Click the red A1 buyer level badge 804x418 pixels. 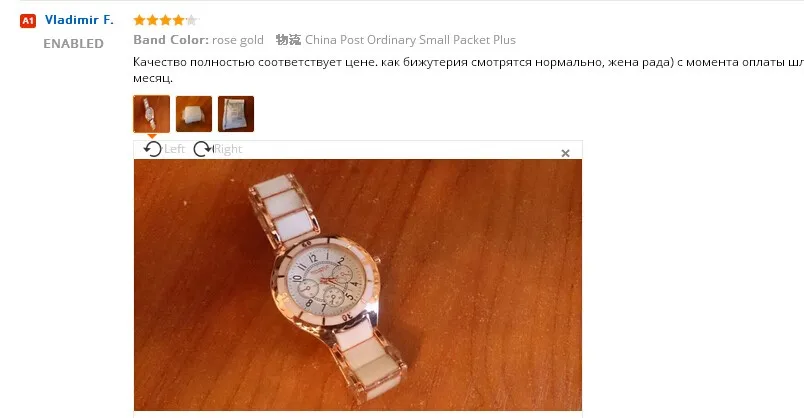point(28,21)
